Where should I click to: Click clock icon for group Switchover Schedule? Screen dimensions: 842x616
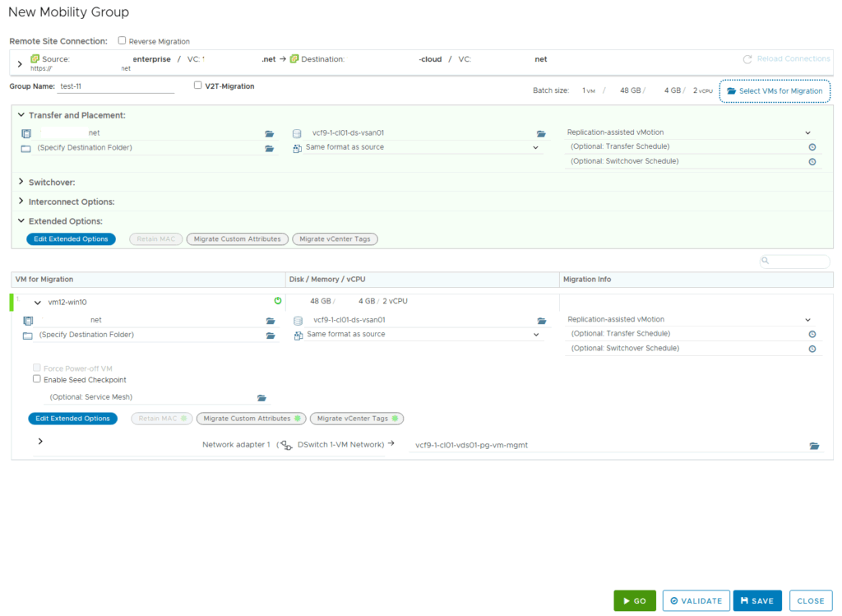(x=812, y=162)
